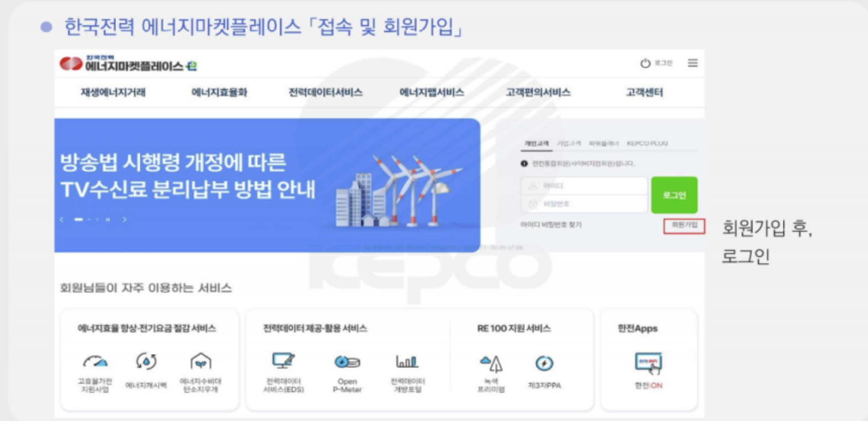Viewport: 868px width, 421px height.
Task: Click RE 100 지원 서비스 heading
Action: click(x=514, y=328)
